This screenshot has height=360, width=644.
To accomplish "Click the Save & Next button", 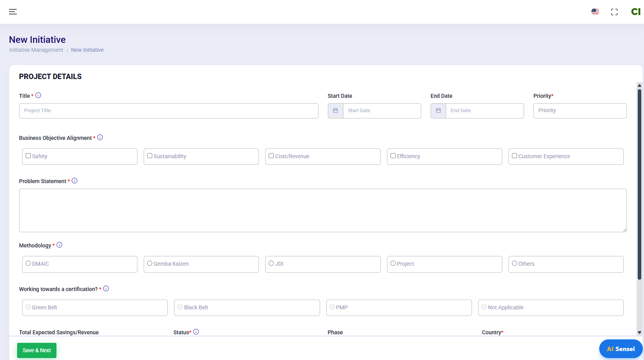I will (x=37, y=350).
